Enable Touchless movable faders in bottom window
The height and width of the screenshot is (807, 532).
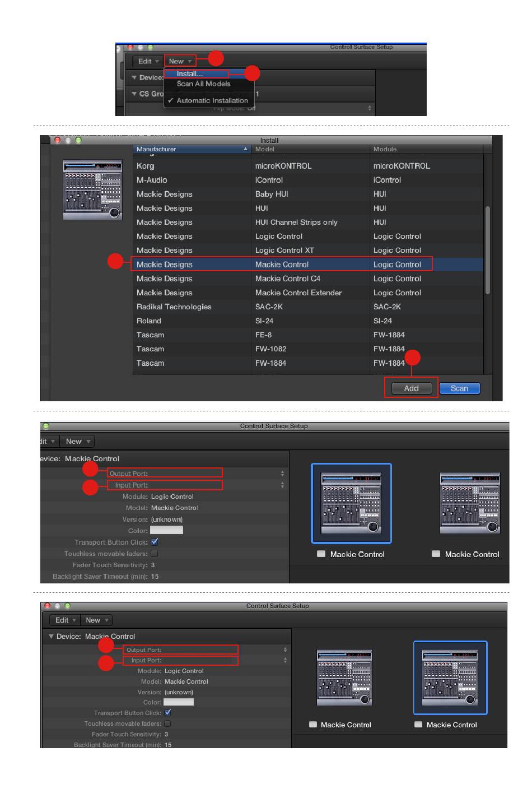(x=167, y=723)
